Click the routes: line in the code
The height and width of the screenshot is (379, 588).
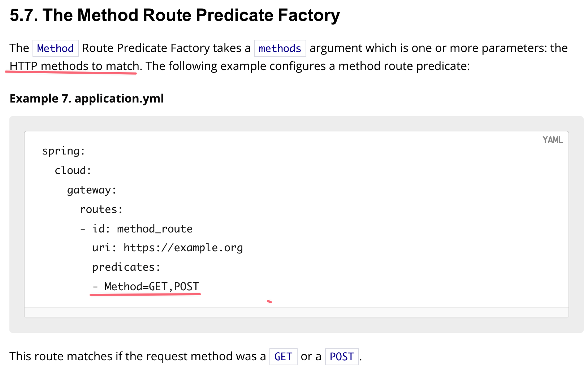tap(101, 209)
